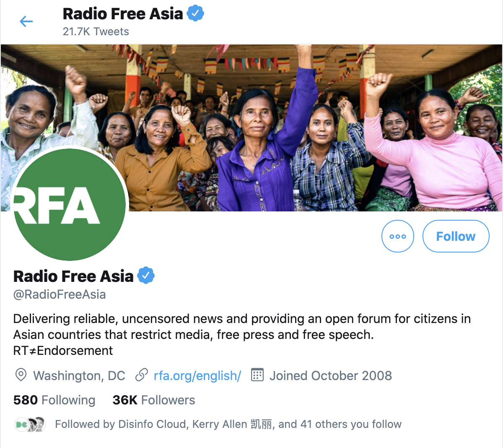Click the Joined October 2008 text

[331, 375]
